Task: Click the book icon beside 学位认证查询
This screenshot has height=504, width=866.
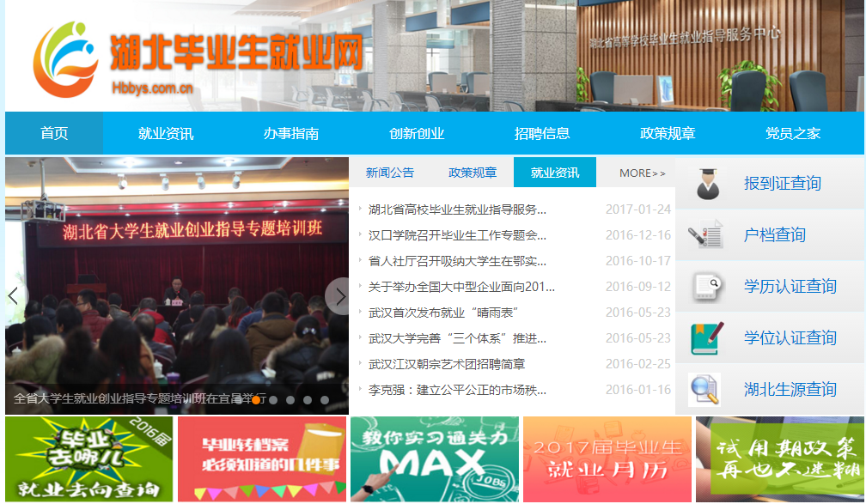Action: [708, 338]
